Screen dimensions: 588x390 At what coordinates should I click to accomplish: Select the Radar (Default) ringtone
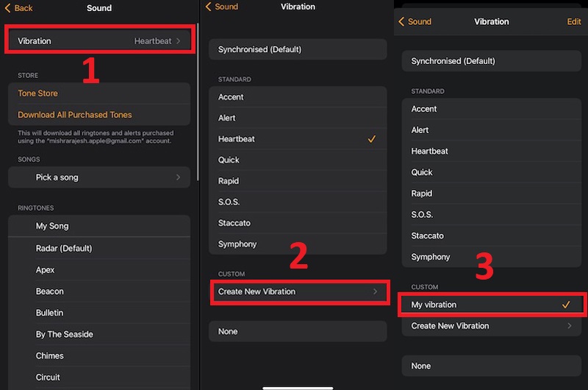[64, 249]
